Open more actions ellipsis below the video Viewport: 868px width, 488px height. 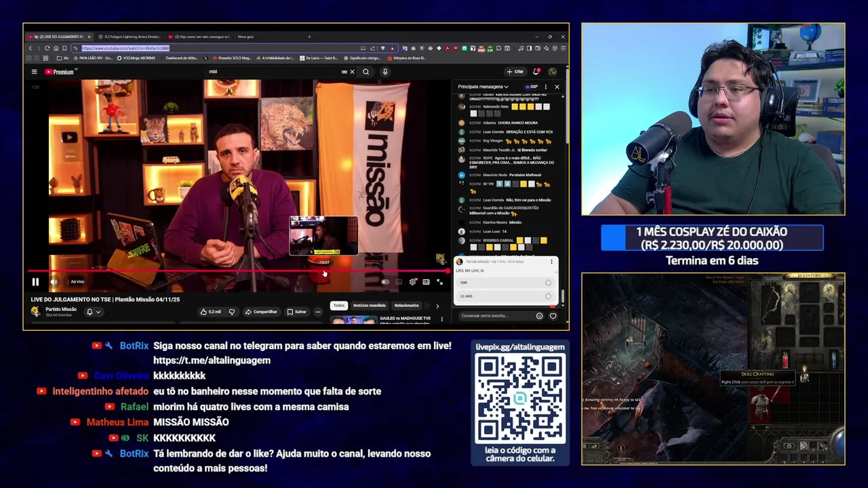[x=318, y=312]
